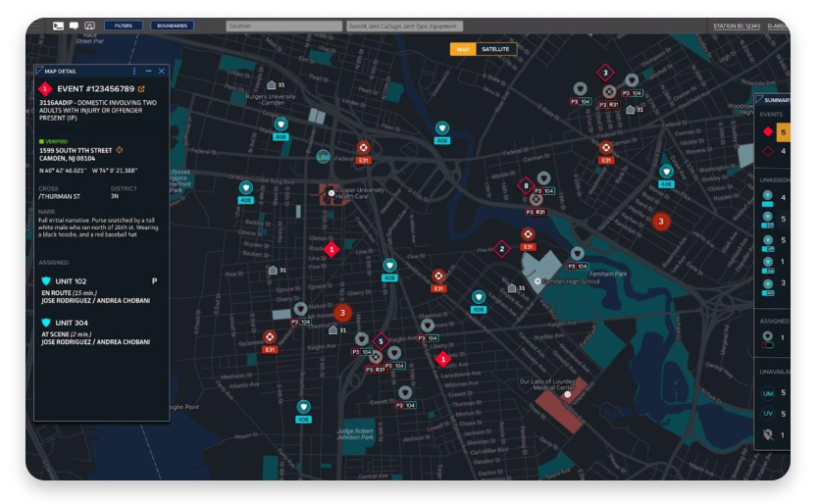Toggle the Boundaries overlay

point(172,25)
